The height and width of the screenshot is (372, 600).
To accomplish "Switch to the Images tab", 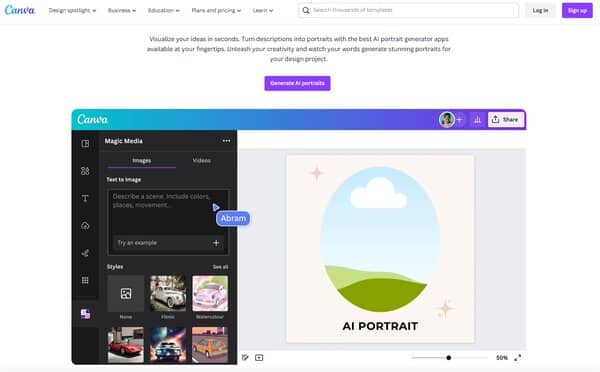I will click(x=142, y=161).
